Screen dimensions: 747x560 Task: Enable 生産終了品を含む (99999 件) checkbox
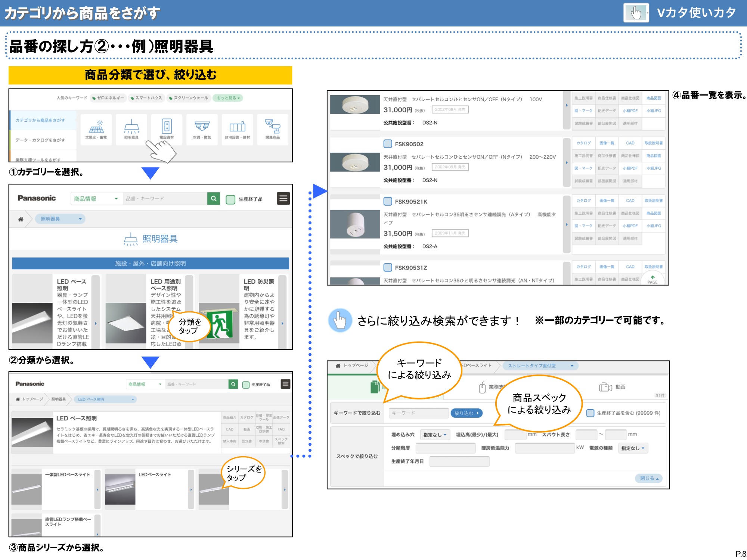tap(590, 413)
